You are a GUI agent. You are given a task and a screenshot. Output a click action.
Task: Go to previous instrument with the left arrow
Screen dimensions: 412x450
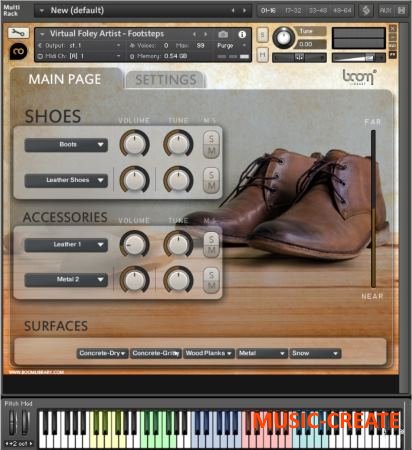point(194,34)
